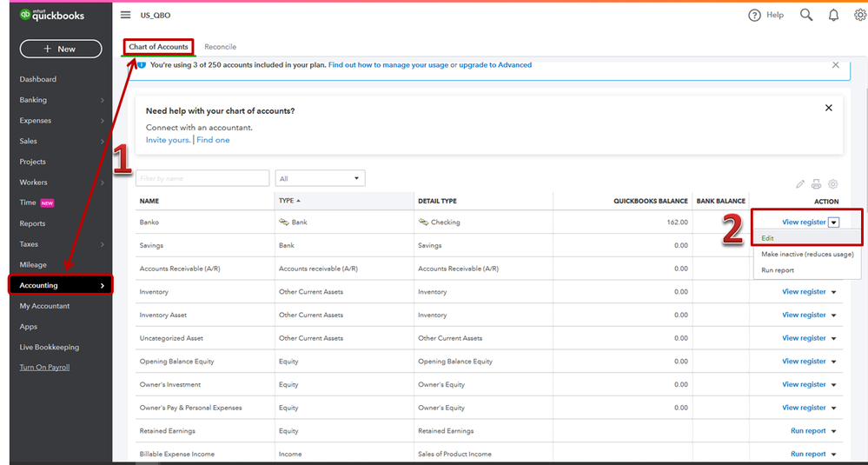Focus the Filter by name field
The width and height of the screenshot is (868, 465).
point(202,178)
